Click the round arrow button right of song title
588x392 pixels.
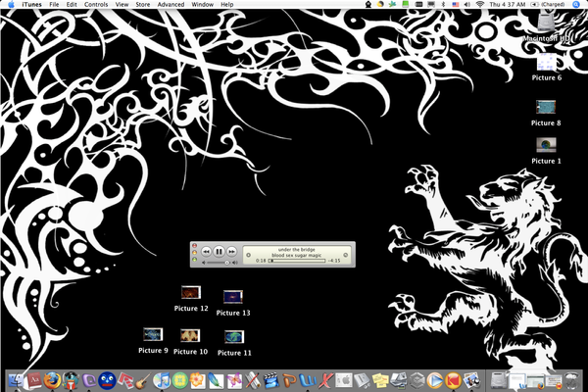point(345,255)
